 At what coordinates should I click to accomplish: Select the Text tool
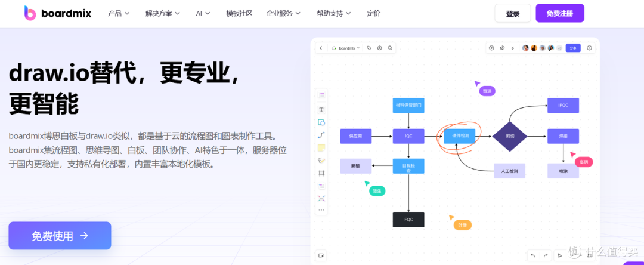coord(321,109)
